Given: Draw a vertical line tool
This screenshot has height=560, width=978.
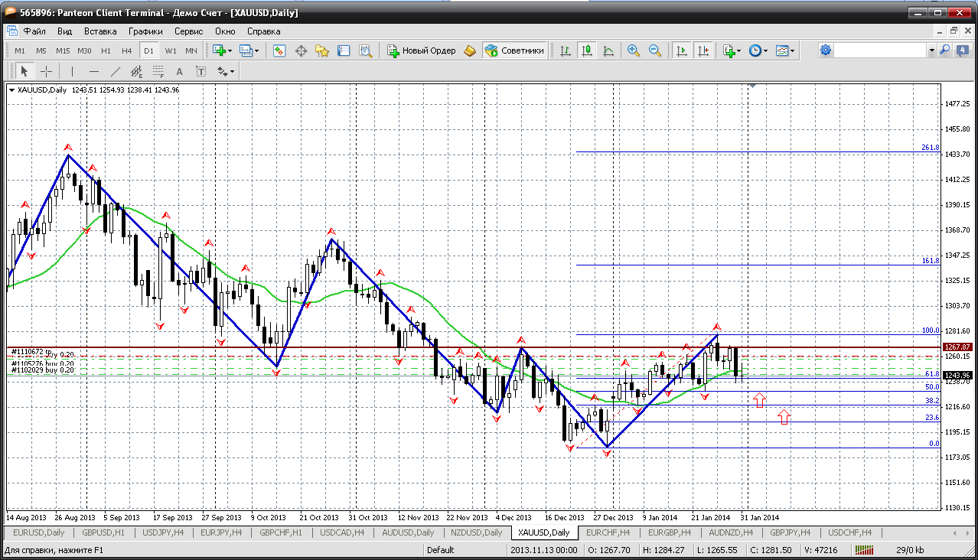Looking at the screenshot, I should 72,71.
